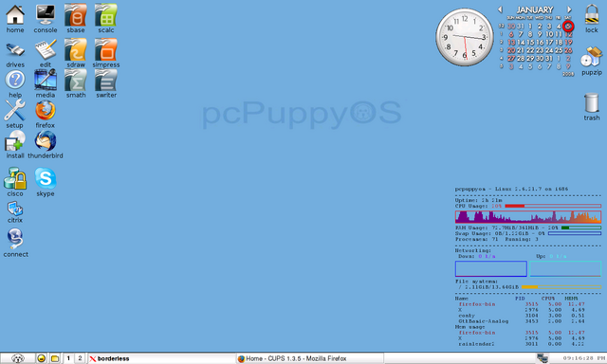Image resolution: width=607 pixels, height=364 pixels.
Task: Open the home folder icon
Action: 15,15
